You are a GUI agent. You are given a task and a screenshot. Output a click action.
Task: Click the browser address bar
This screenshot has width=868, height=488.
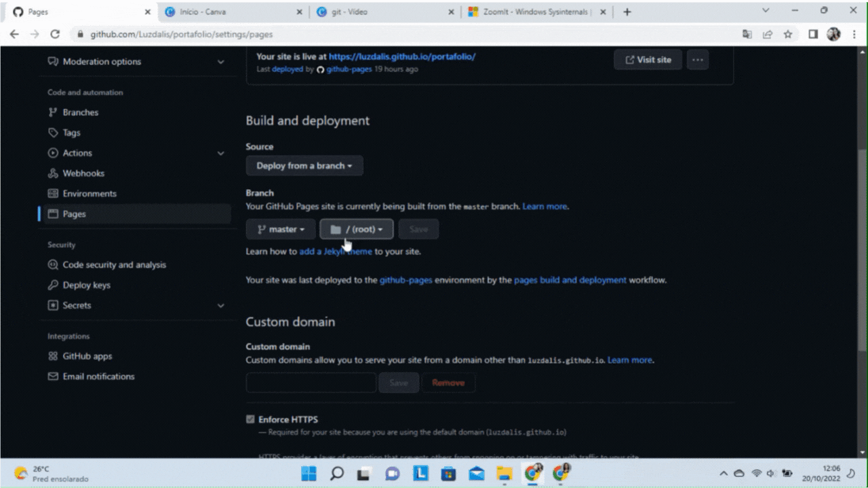pyautogui.click(x=407, y=34)
